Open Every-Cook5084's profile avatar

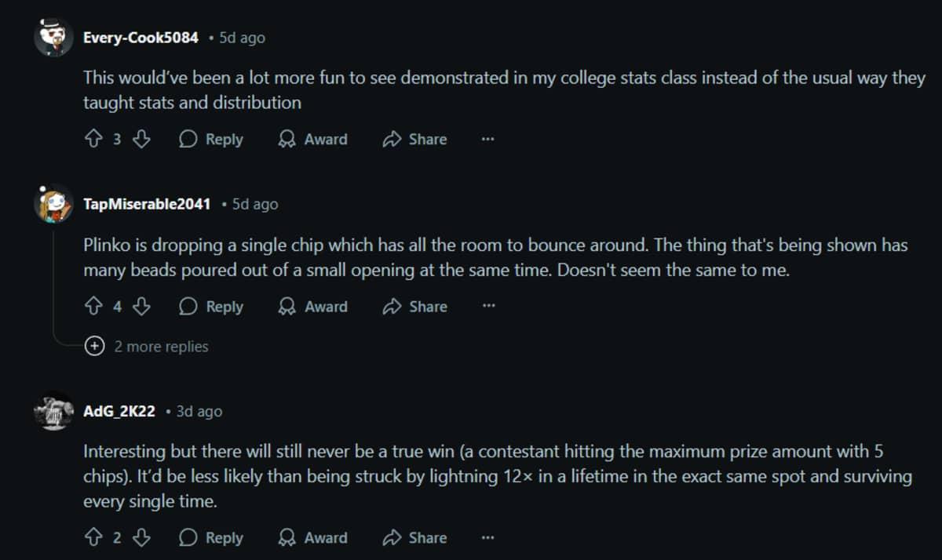[53, 38]
